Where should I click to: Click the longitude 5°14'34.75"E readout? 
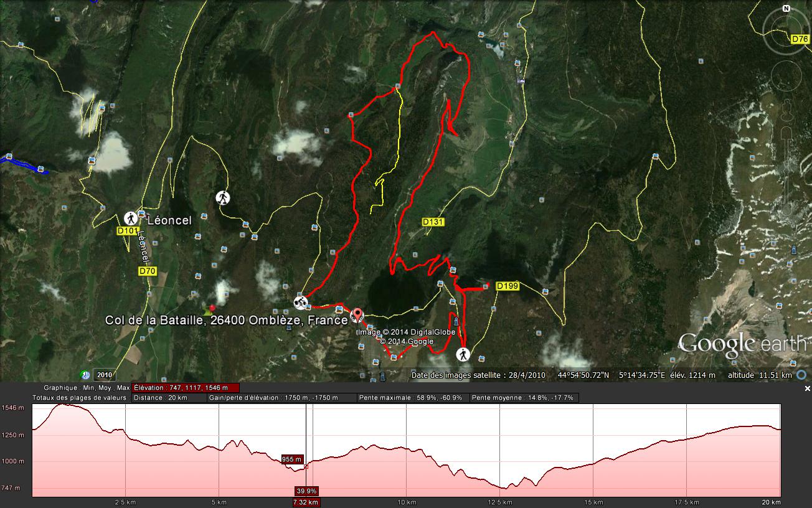642,375
